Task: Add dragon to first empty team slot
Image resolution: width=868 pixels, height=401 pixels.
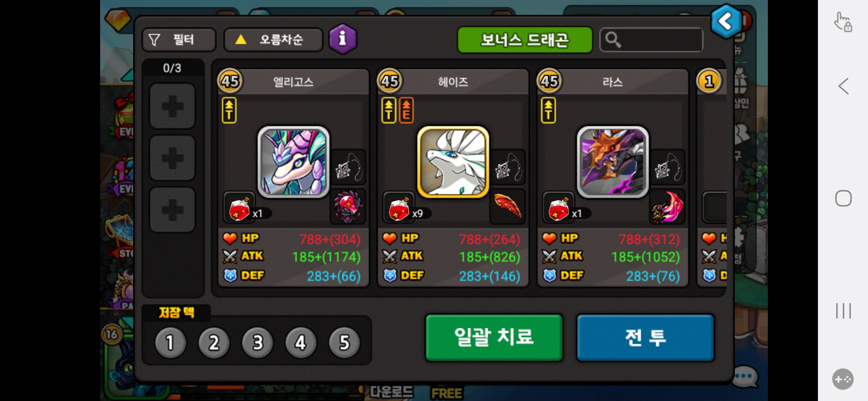Action: pyautogui.click(x=172, y=106)
